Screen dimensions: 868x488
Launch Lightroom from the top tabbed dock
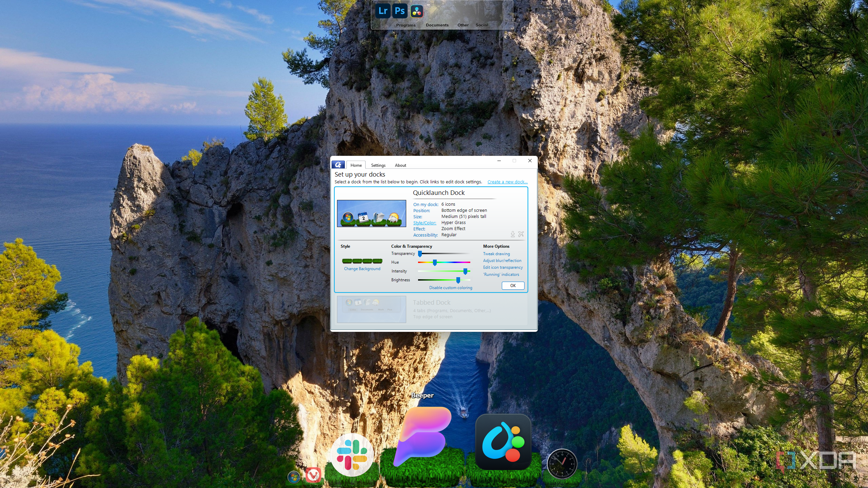(383, 11)
